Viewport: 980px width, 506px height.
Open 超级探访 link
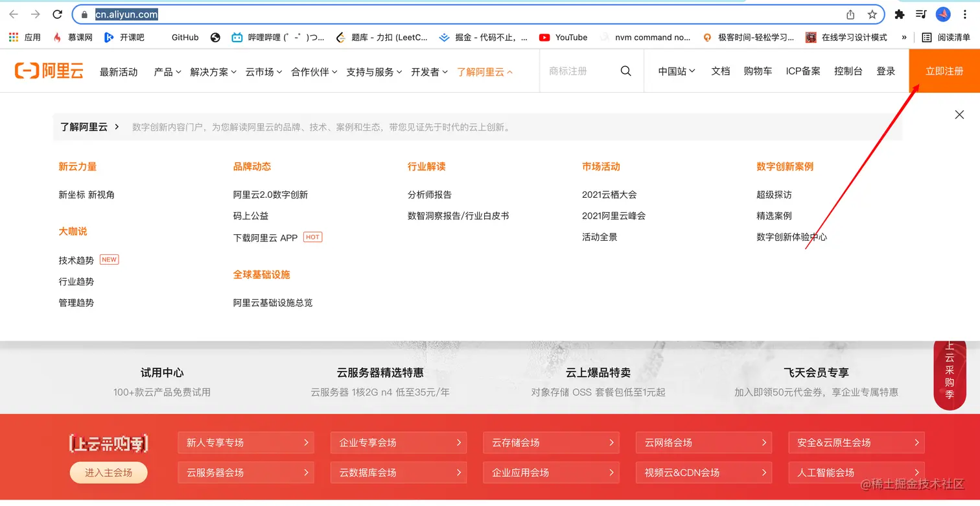coord(774,195)
